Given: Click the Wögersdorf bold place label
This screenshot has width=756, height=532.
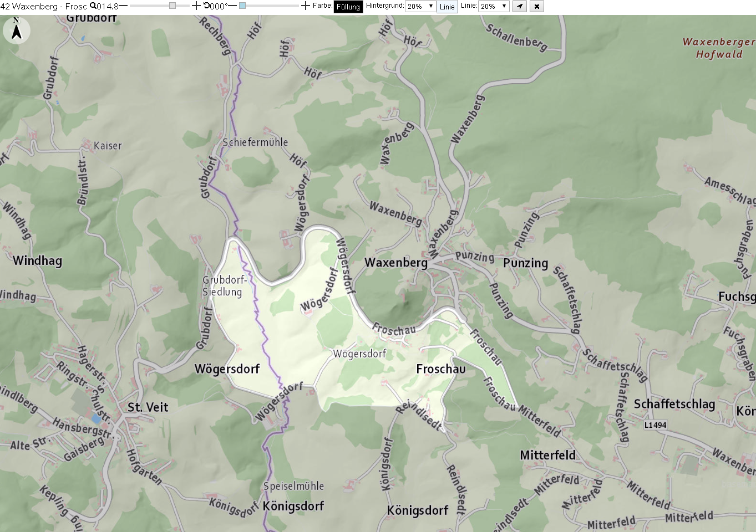Looking at the screenshot, I should point(227,369).
